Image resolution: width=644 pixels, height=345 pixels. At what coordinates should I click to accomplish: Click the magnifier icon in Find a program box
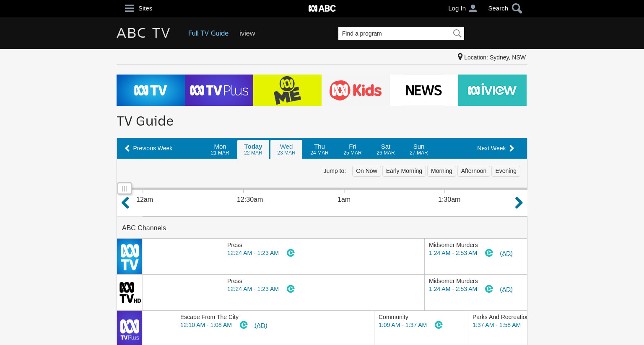457,33
